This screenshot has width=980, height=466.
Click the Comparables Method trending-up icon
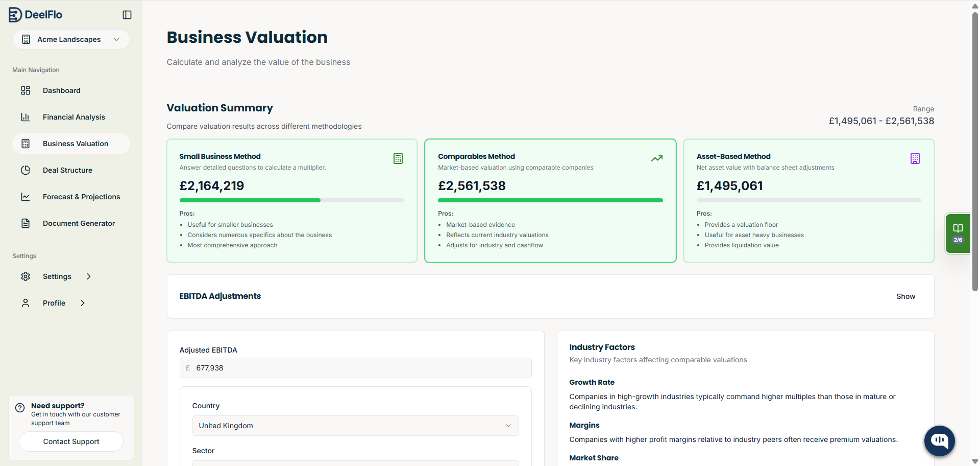(657, 158)
